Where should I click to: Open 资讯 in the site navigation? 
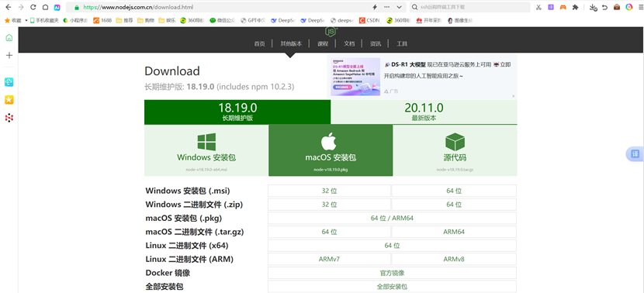(x=376, y=44)
